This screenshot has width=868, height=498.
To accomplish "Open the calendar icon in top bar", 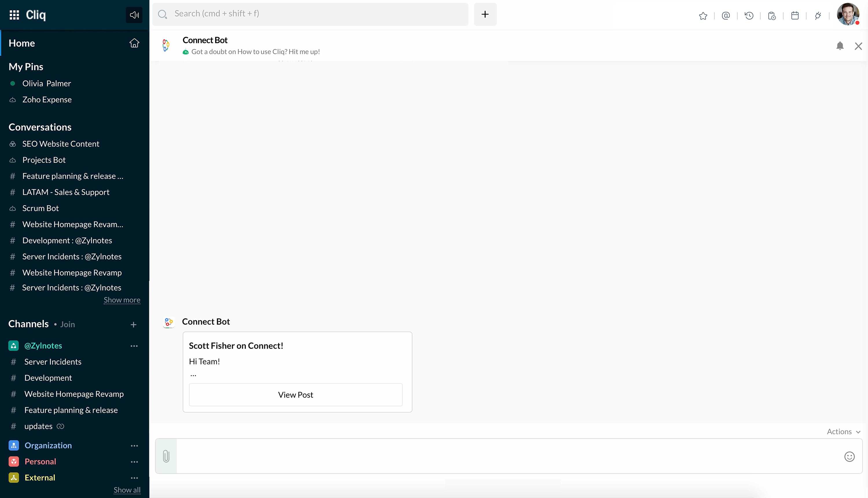I will 795,16.
